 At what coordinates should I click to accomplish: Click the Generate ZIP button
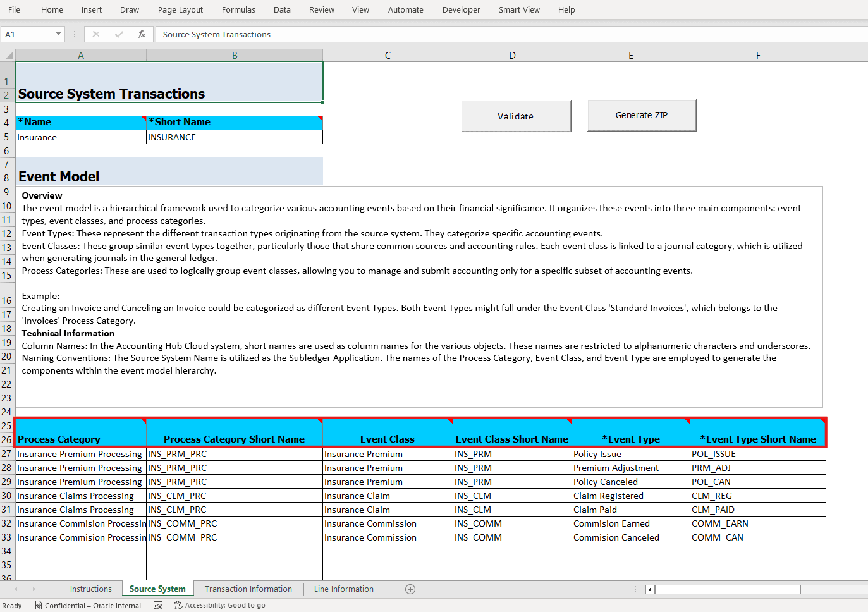[641, 115]
